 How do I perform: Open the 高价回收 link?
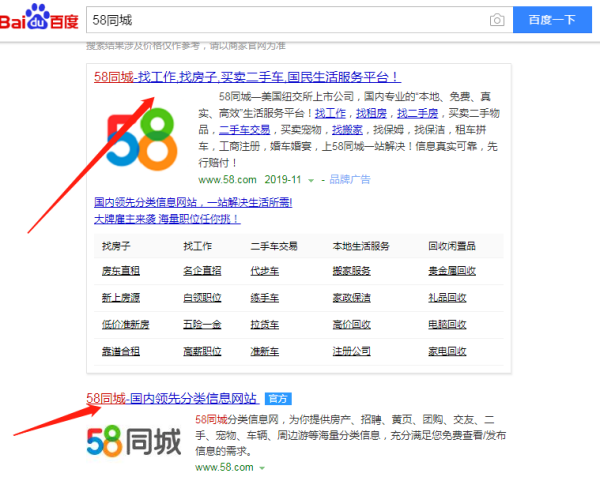(x=351, y=325)
